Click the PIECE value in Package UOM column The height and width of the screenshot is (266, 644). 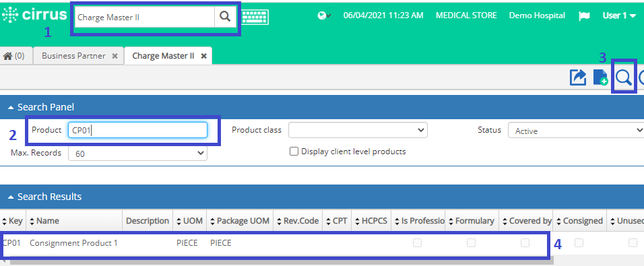tap(221, 243)
